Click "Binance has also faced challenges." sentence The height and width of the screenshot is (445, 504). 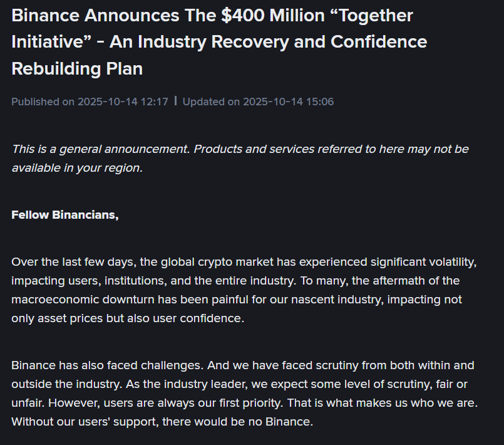click(x=105, y=365)
